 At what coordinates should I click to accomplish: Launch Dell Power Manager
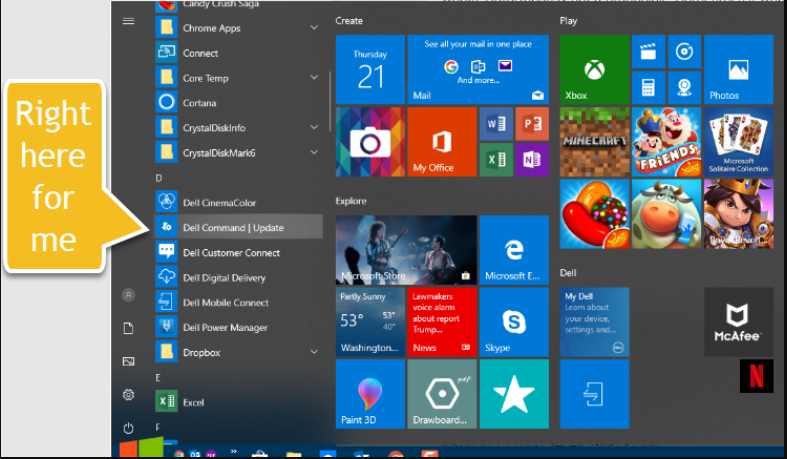point(238,328)
